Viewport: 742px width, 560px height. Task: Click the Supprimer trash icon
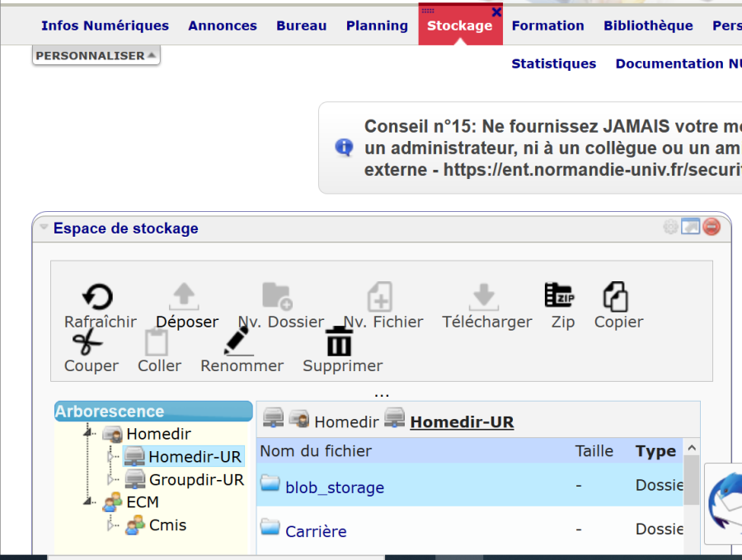[x=340, y=341]
